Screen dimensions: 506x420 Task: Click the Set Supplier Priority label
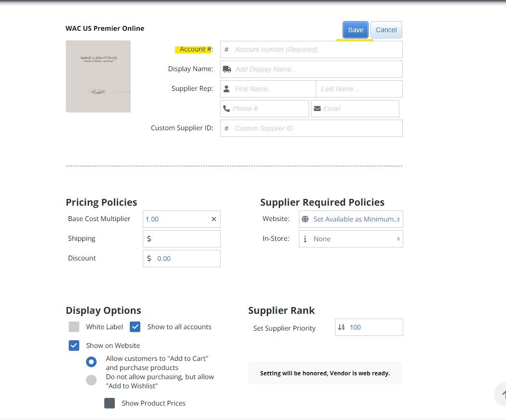[x=284, y=328]
